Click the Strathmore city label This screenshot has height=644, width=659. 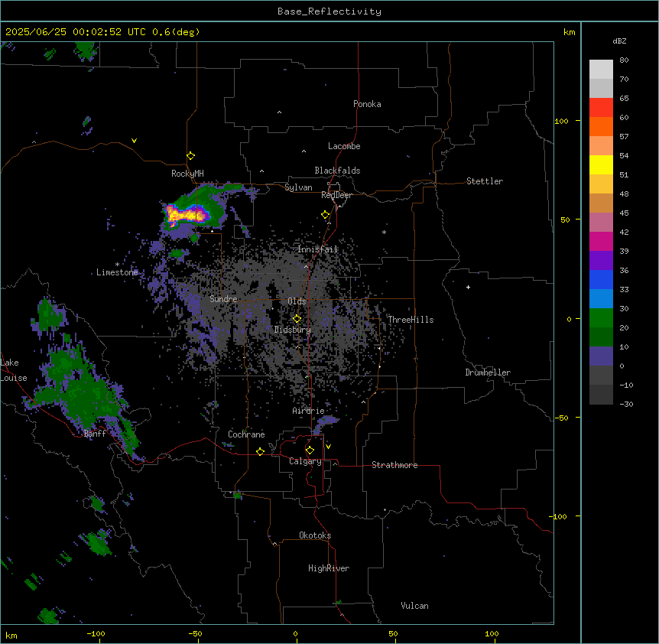pyautogui.click(x=394, y=465)
